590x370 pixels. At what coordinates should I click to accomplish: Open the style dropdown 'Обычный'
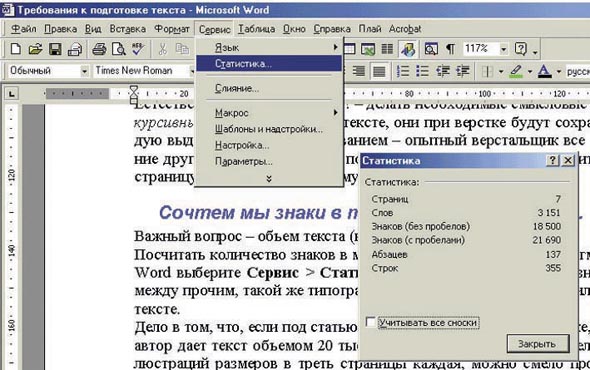point(85,71)
